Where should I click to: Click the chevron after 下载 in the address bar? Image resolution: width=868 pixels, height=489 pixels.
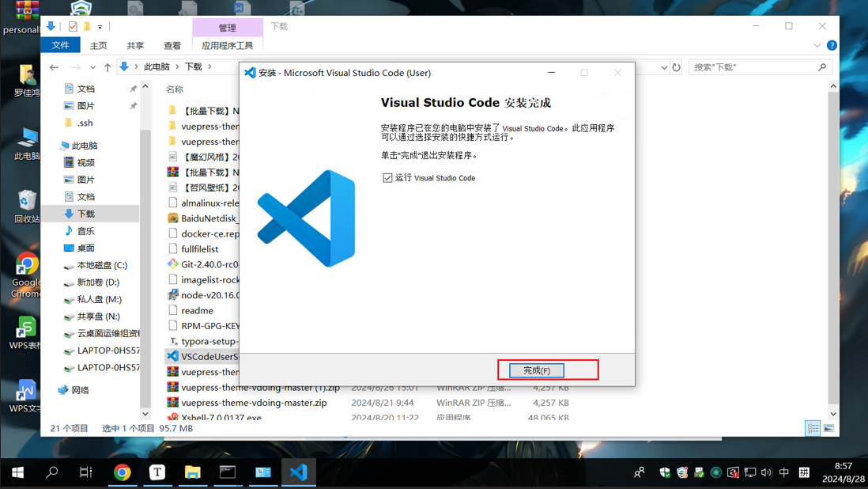209,67
